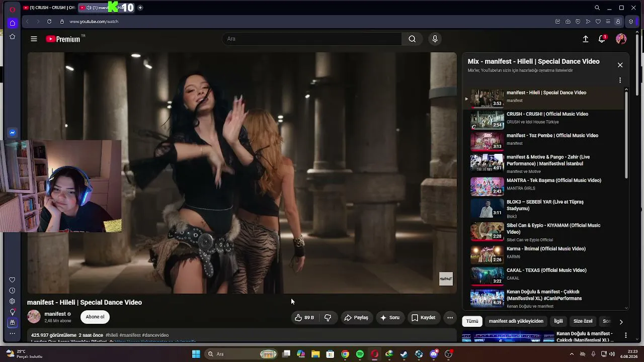Select manifest adlı yükleyiciden chip

(516, 321)
